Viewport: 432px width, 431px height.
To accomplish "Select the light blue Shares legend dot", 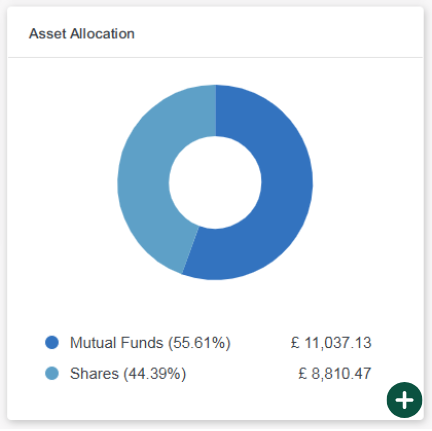I will pos(52,373).
